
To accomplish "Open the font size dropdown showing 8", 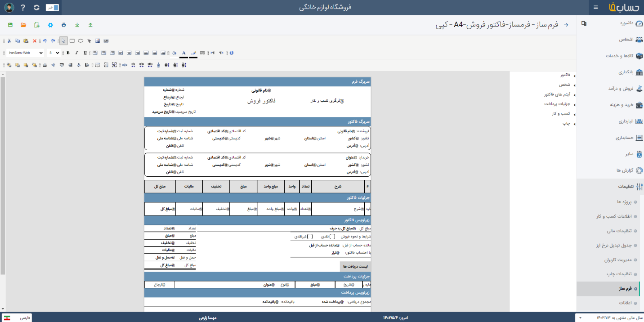I will (x=54, y=53).
